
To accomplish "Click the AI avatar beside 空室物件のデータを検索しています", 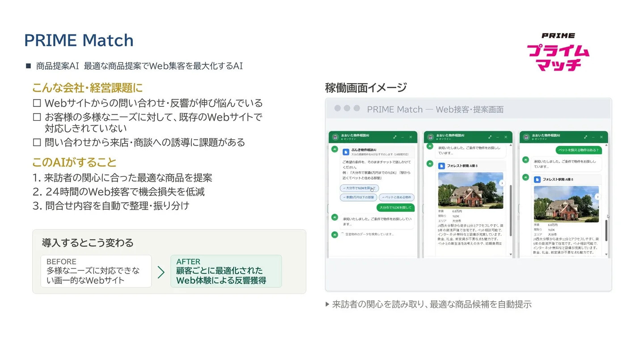I will 335,235.
